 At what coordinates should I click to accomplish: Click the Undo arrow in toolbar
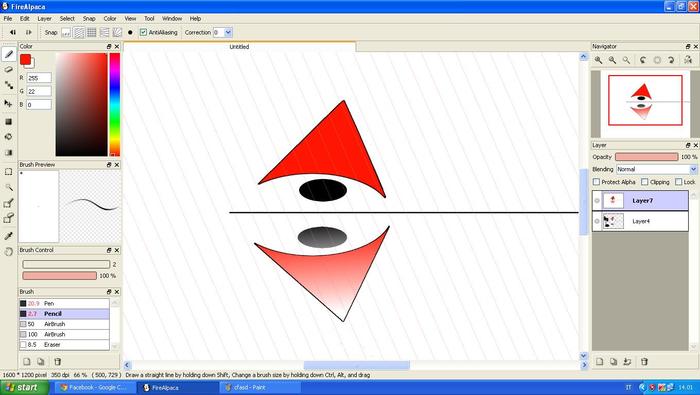(13, 32)
